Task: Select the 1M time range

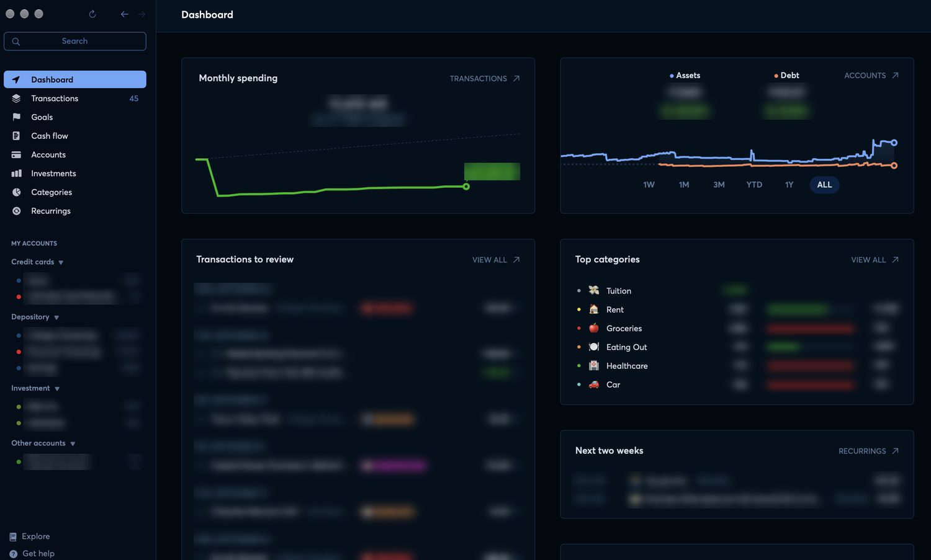Action: click(684, 185)
